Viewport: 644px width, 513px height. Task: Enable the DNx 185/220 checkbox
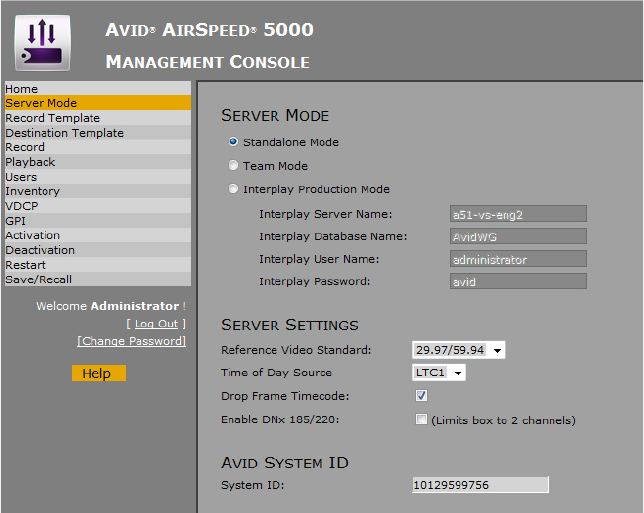421,419
